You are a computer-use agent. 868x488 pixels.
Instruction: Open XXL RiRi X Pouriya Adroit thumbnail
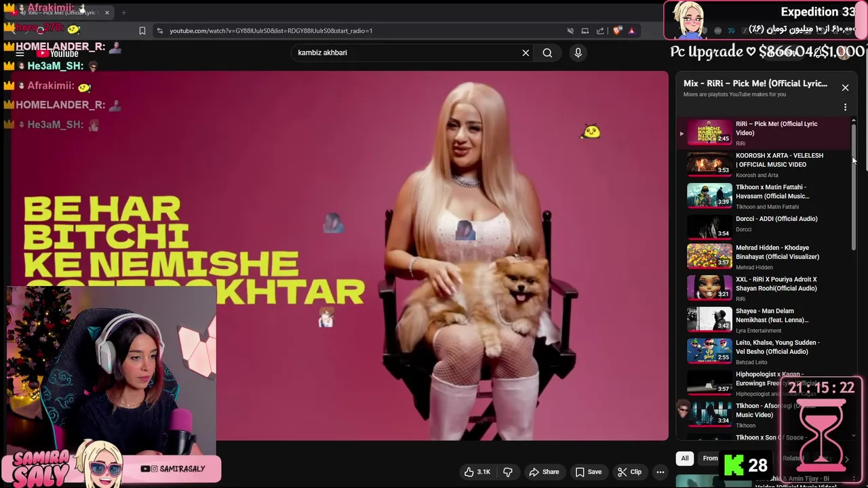(709, 287)
